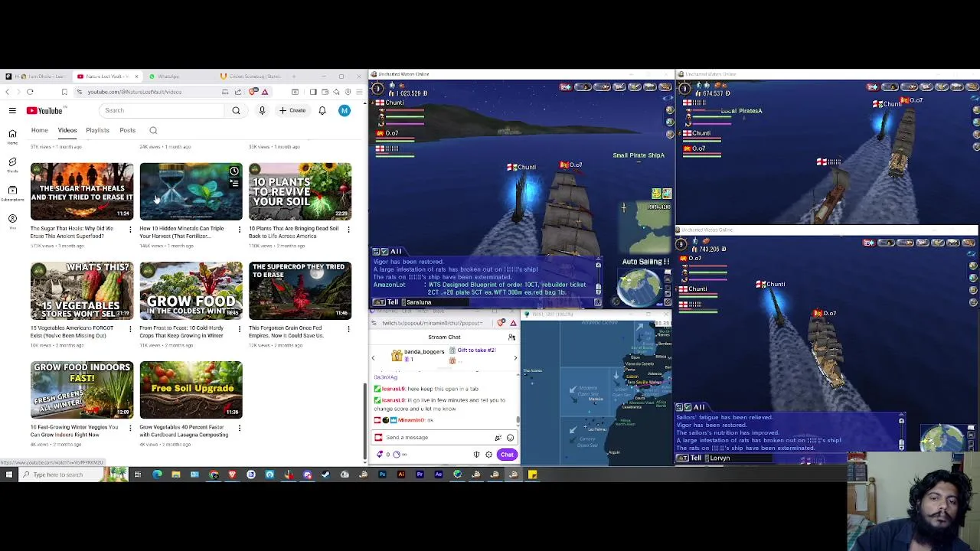Image resolution: width=980 pixels, height=551 pixels.
Task: Open 'Grow Food Indoors Fast' video thumbnail
Action: (82, 390)
